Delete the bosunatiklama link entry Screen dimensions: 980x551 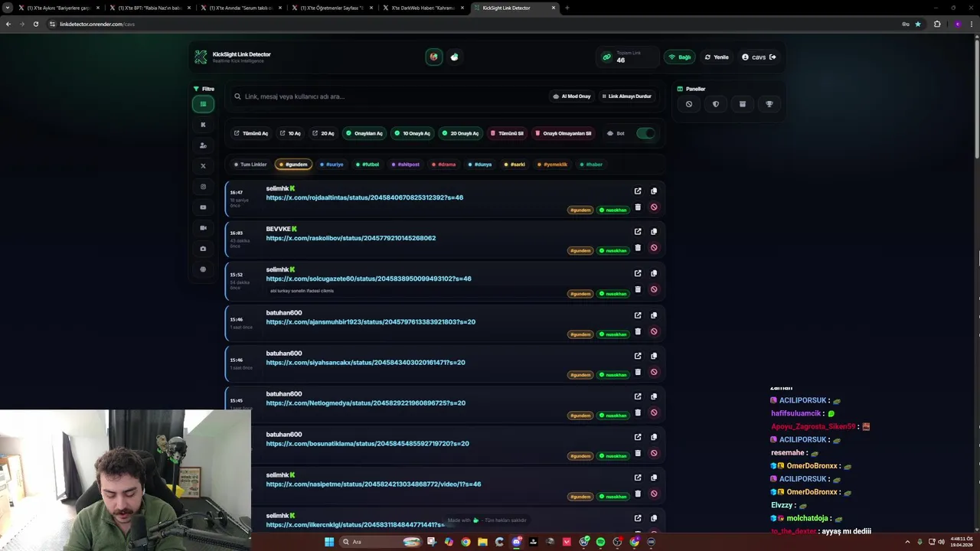coord(638,453)
